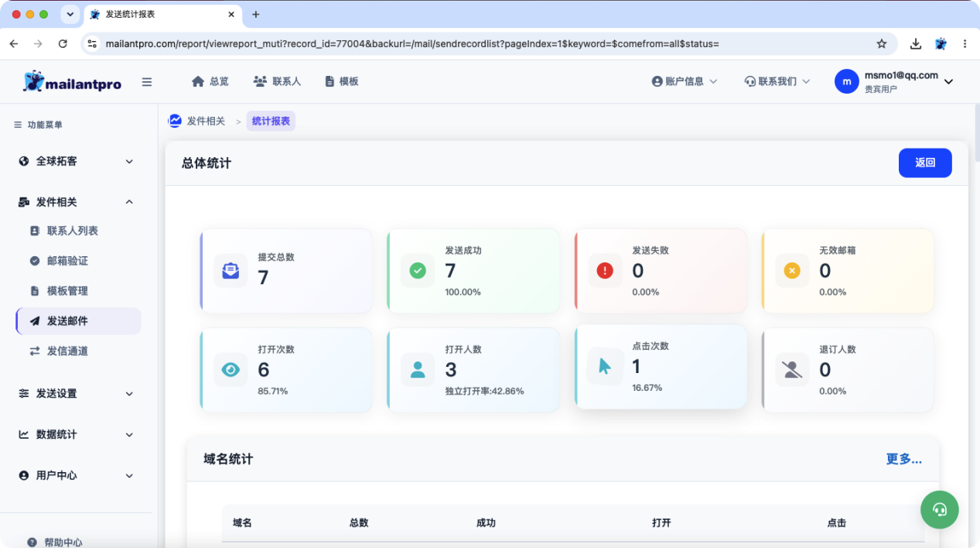Image resolution: width=980 pixels, height=548 pixels.
Task: Bookmark this page with the star icon
Action: pyautogui.click(x=881, y=44)
